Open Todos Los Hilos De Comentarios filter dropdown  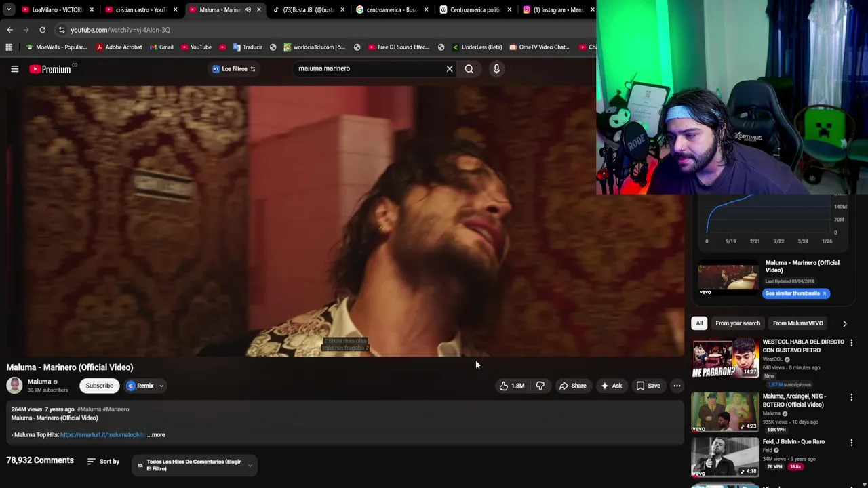(x=195, y=465)
